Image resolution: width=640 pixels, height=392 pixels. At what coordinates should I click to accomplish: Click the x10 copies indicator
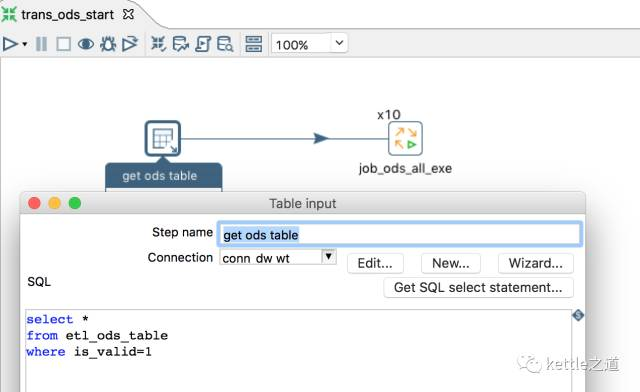(389, 115)
